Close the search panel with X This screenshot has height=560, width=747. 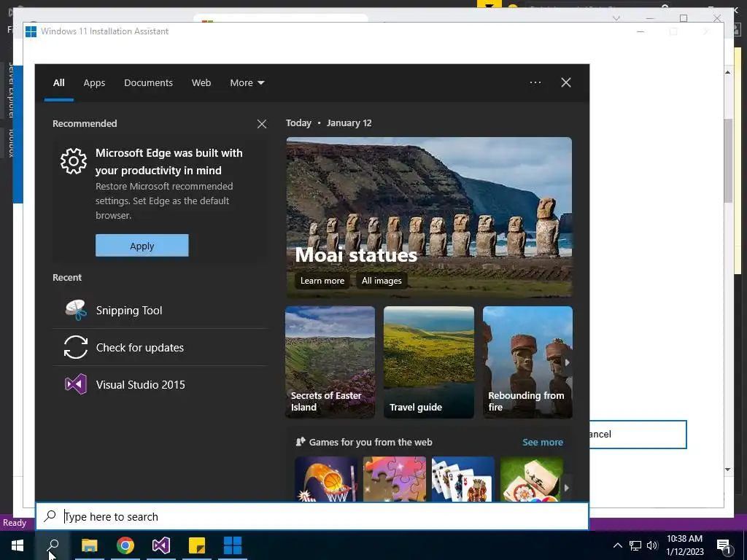click(x=566, y=82)
